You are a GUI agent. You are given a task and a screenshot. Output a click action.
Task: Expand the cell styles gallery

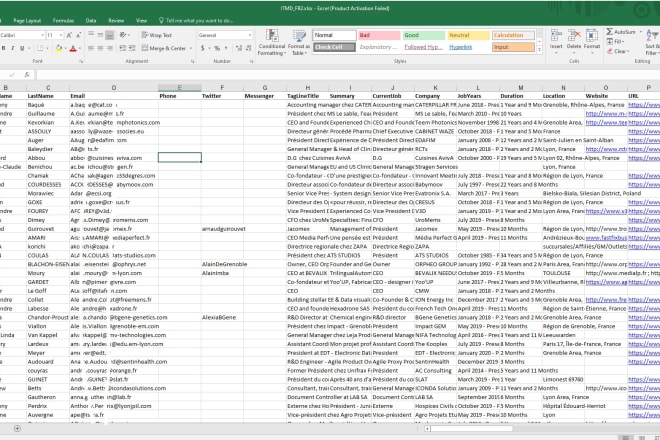[x=540, y=50]
